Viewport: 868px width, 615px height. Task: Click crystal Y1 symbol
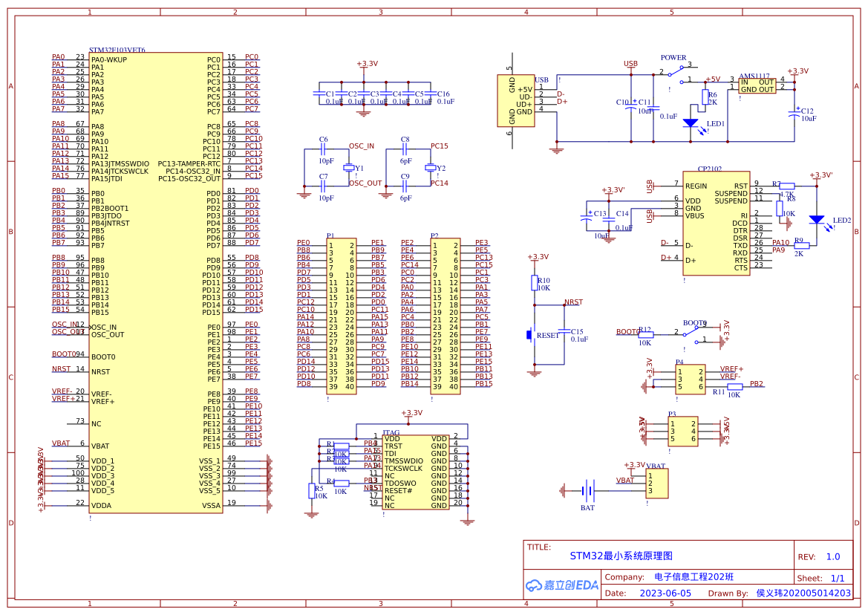click(349, 167)
